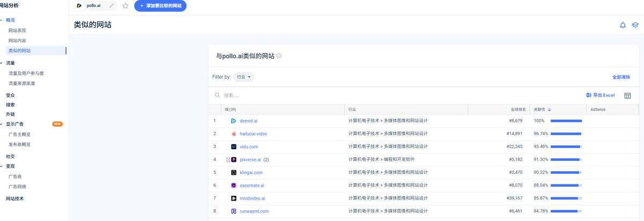Click the #39,167 global rank cell
Viewport: 644px width, 221px height.
(x=516, y=198)
